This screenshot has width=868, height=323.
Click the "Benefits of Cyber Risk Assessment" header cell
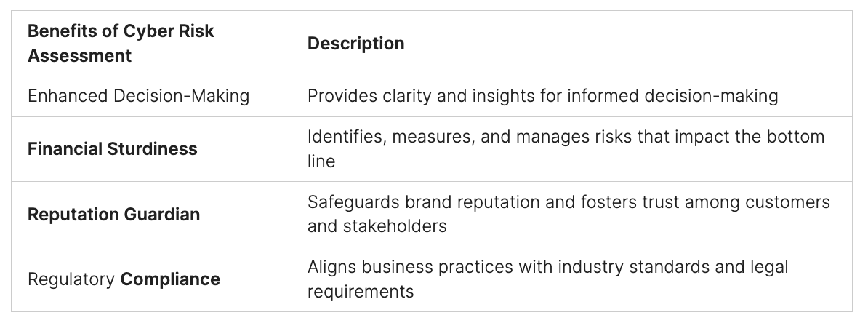[121, 44]
